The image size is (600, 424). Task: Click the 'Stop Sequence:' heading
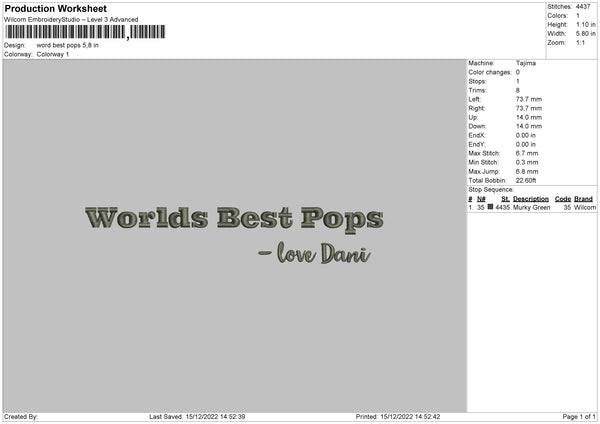pos(491,189)
